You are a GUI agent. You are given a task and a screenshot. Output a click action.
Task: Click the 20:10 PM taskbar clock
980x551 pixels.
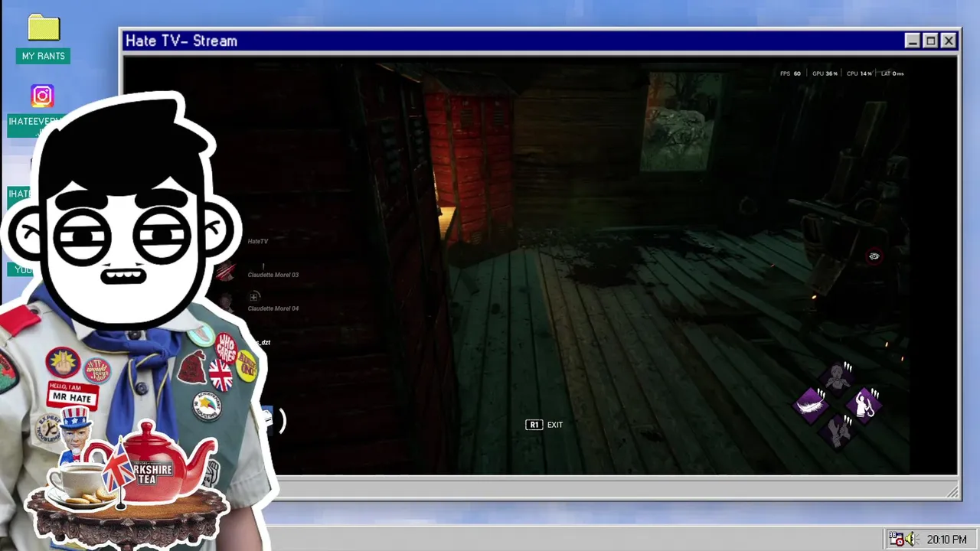(x=946, y=540)
